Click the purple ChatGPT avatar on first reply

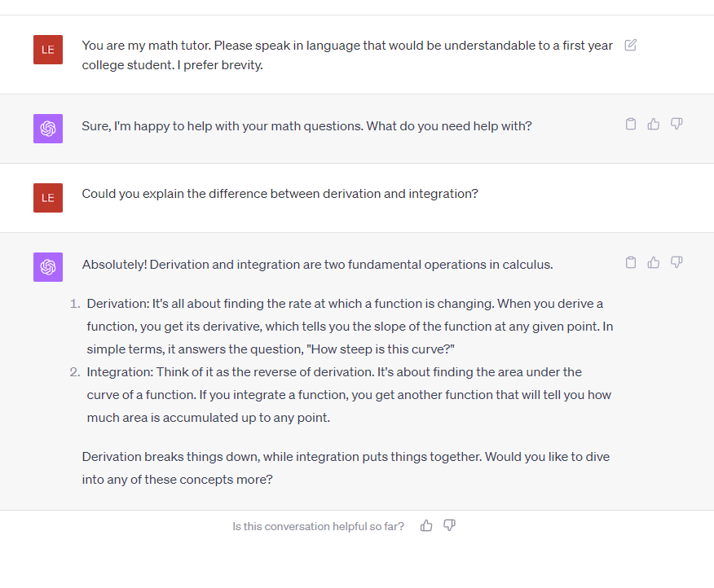48,129
